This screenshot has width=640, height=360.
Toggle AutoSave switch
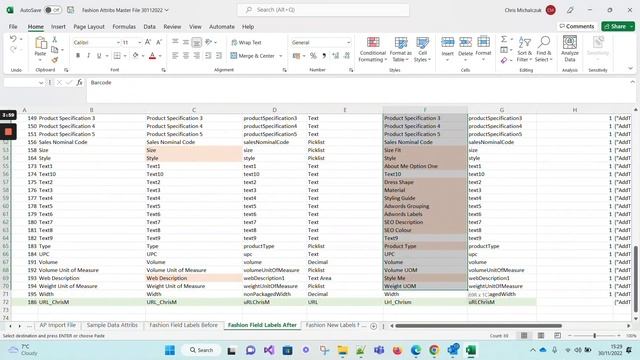point(53,10)
